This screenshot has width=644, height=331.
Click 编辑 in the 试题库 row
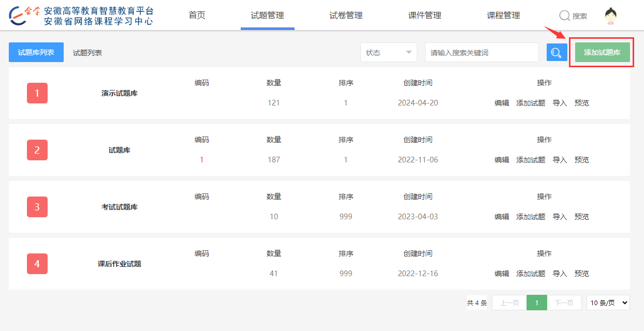click(x=502, y=160)
